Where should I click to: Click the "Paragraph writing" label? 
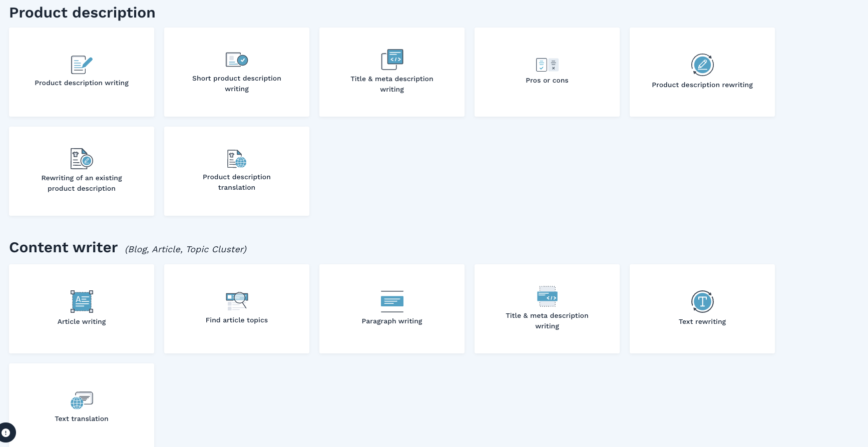pos(392,321)
